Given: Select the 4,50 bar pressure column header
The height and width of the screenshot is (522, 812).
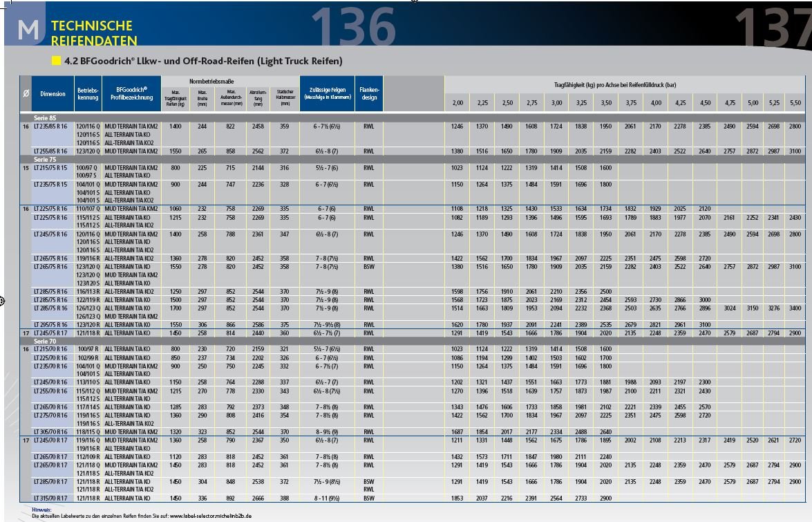Looking at the screenshot, I should (x=705, y=102).
